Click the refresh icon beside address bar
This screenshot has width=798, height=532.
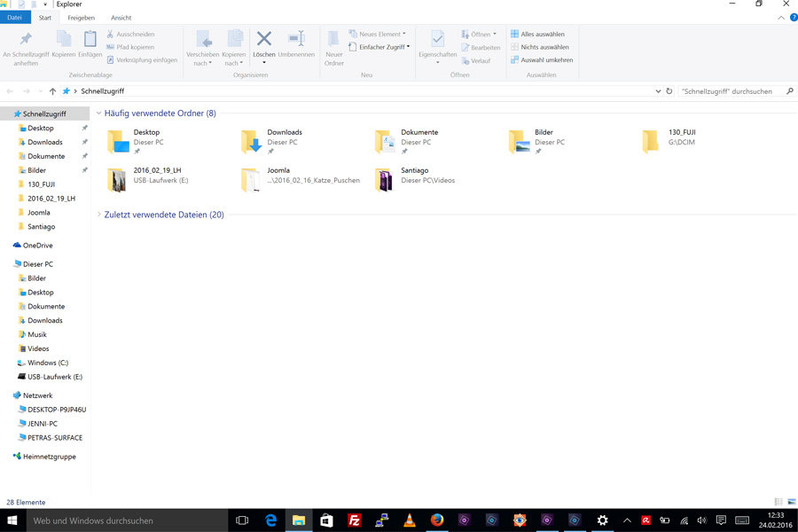pos(669,91)
